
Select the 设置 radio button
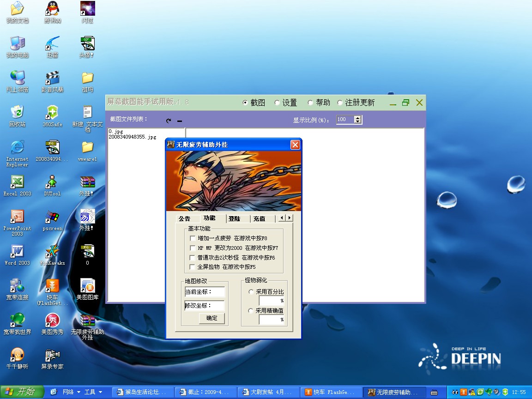[x=277, y=103]
